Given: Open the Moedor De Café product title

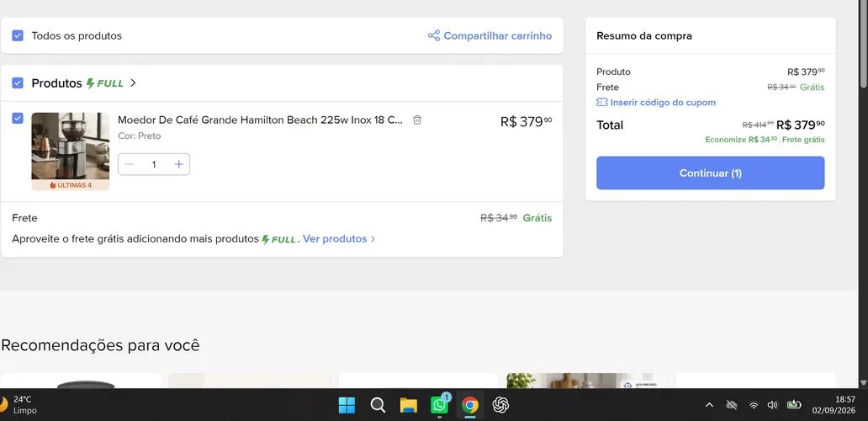Looking at the screenshot, I should [x=260, y=120].
